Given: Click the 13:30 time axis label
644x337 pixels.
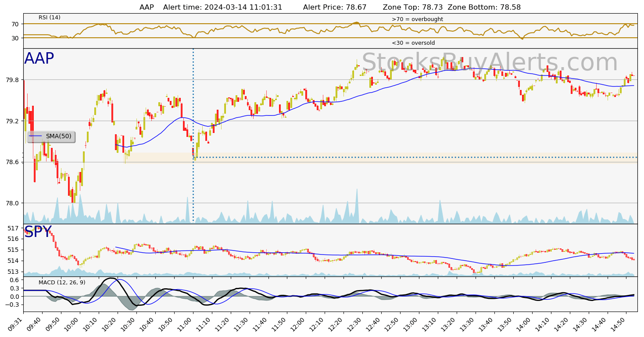Looking at the screenshot, I should [469, 325].
